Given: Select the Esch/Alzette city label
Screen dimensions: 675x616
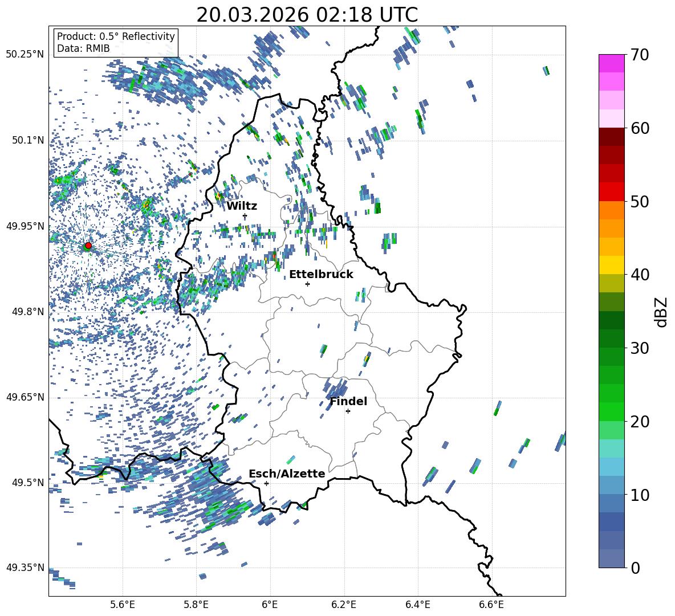Looking at the screenshot, I should pos(287,474).
